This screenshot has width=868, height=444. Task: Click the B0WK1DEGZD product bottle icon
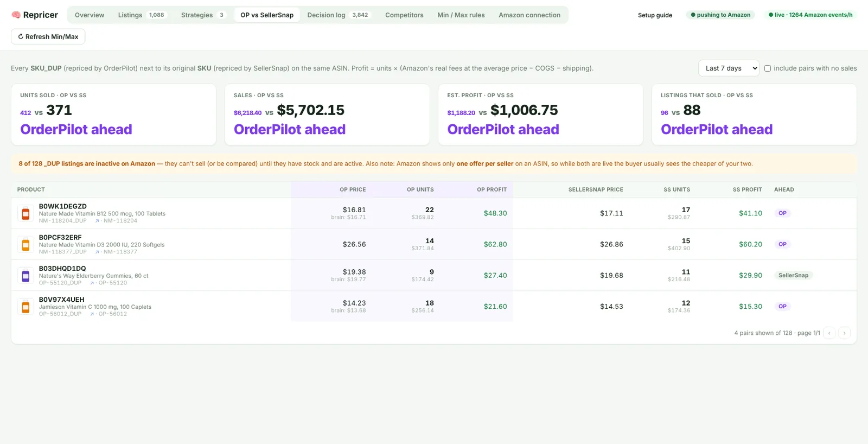click(x=25, y=214)
